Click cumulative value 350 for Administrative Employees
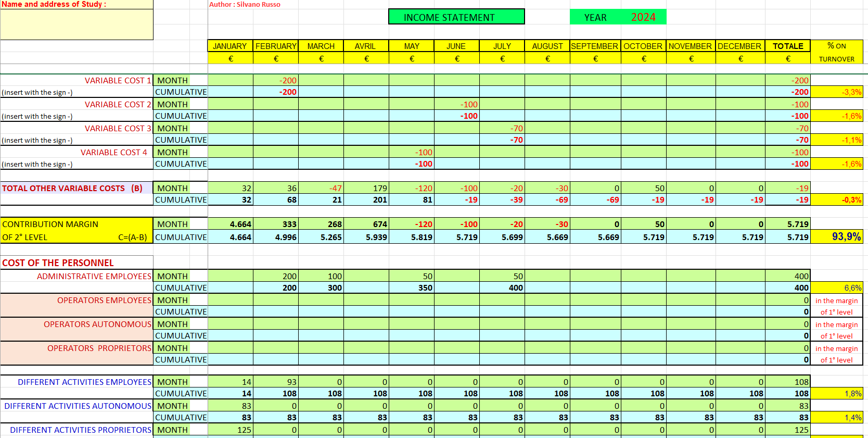The width and height of the screenshot is (868, 438). (x=412, y=287)
